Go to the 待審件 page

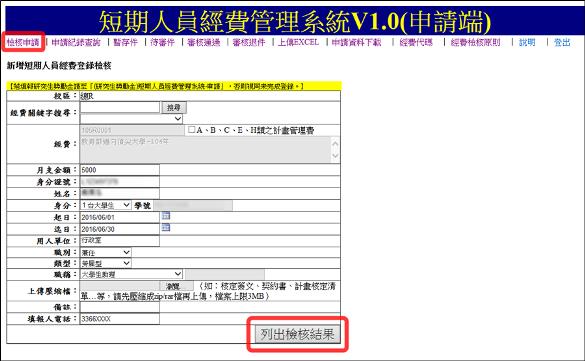coord(162,42)
